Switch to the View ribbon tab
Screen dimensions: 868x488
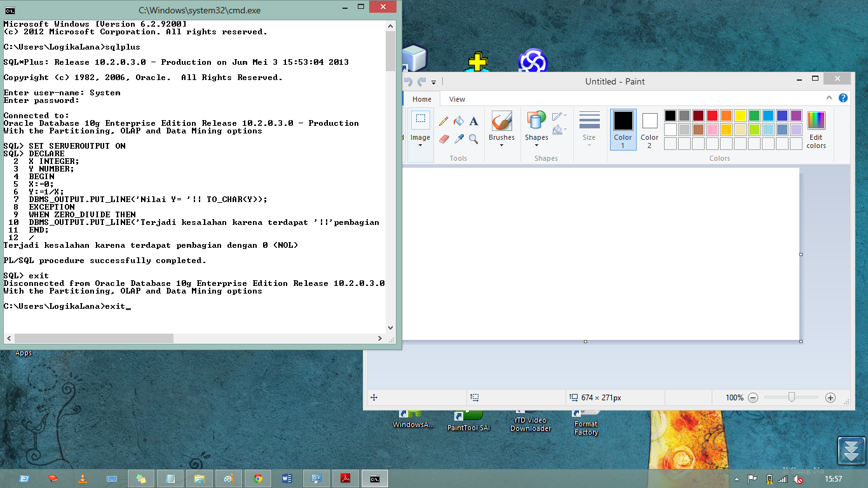pos(457,99)
